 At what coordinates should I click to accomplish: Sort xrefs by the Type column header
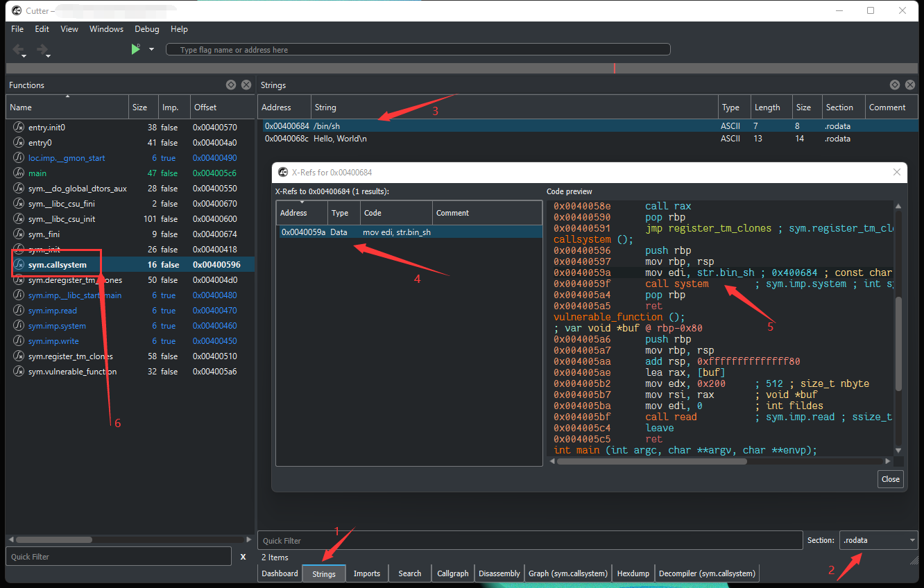344,213
